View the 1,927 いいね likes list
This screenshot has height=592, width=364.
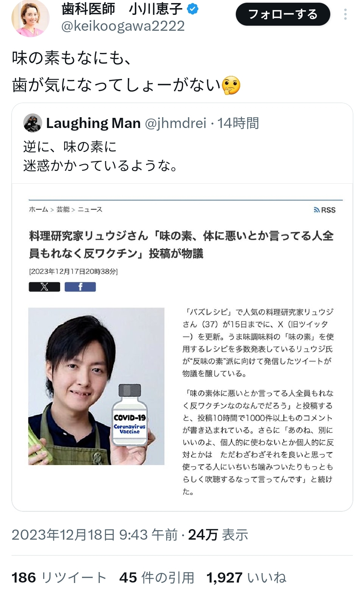247,577
